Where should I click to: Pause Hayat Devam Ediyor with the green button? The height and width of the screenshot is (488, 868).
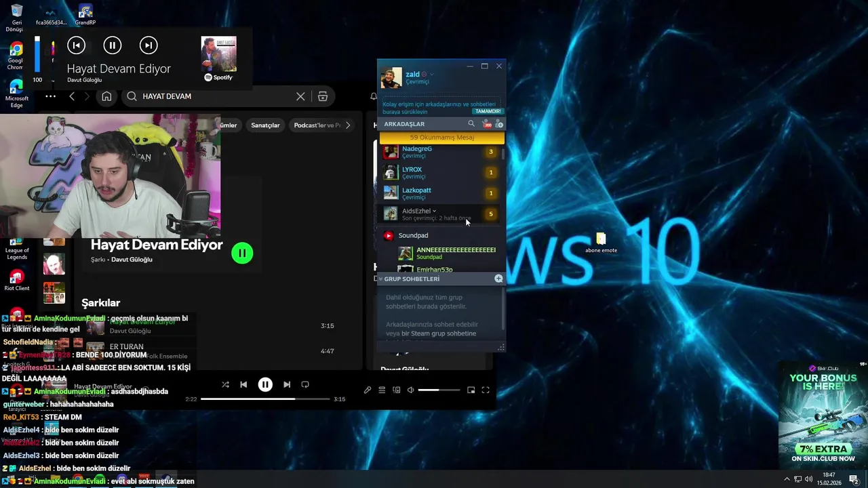(242, 253)
